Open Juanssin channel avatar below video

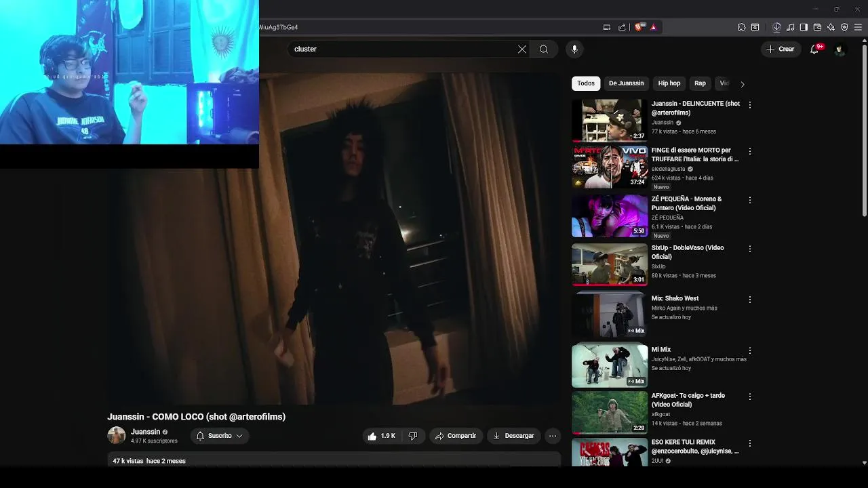(x=117, y=435)
